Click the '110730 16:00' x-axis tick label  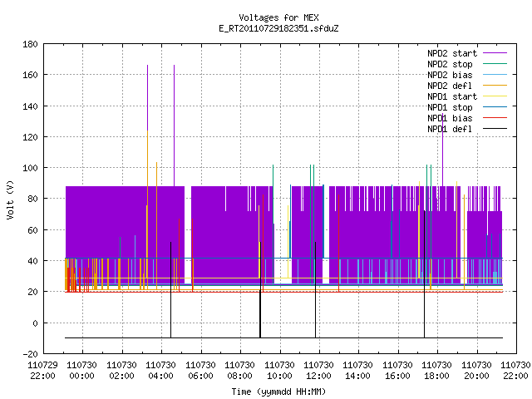tap(397, 371)
